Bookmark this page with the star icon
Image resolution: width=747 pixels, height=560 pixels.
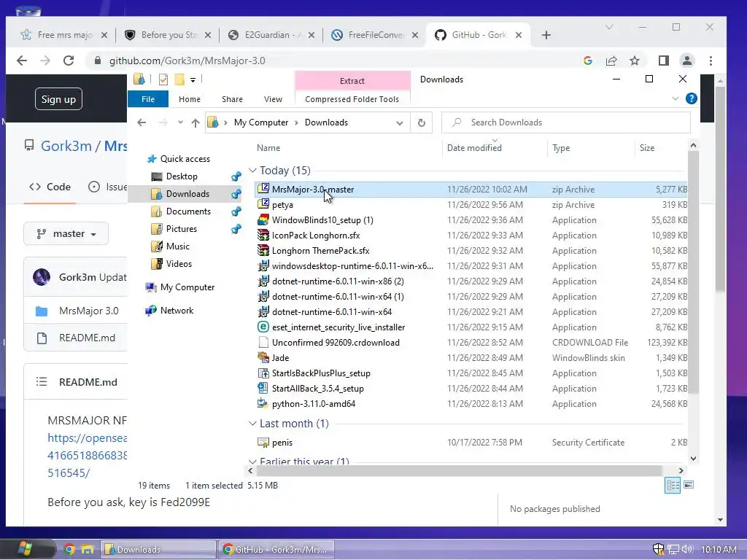coord(634,61)
